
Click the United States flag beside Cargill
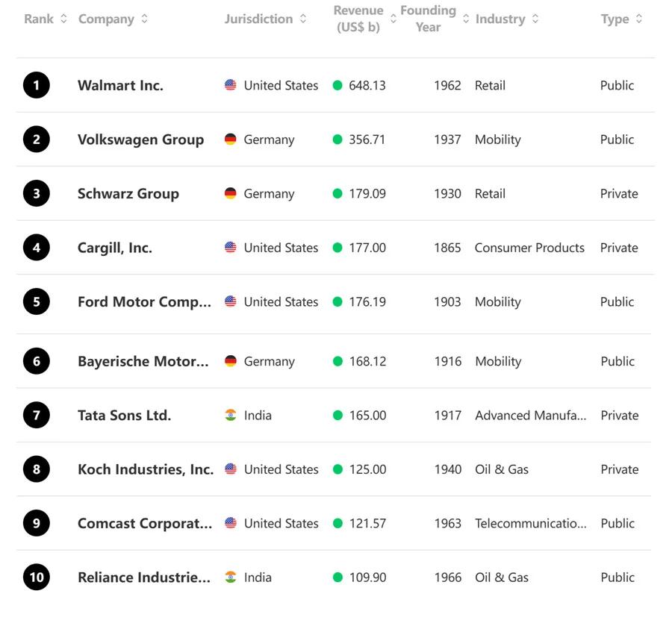(x=231, y=248)
